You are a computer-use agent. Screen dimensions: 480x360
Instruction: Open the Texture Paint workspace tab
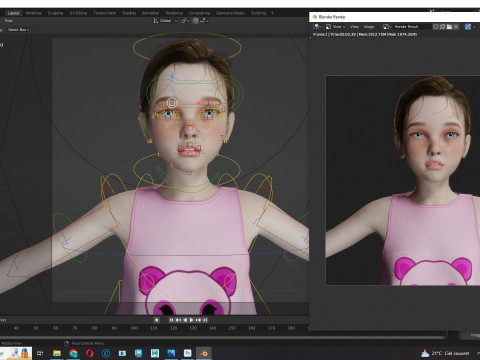pos(104,13)
